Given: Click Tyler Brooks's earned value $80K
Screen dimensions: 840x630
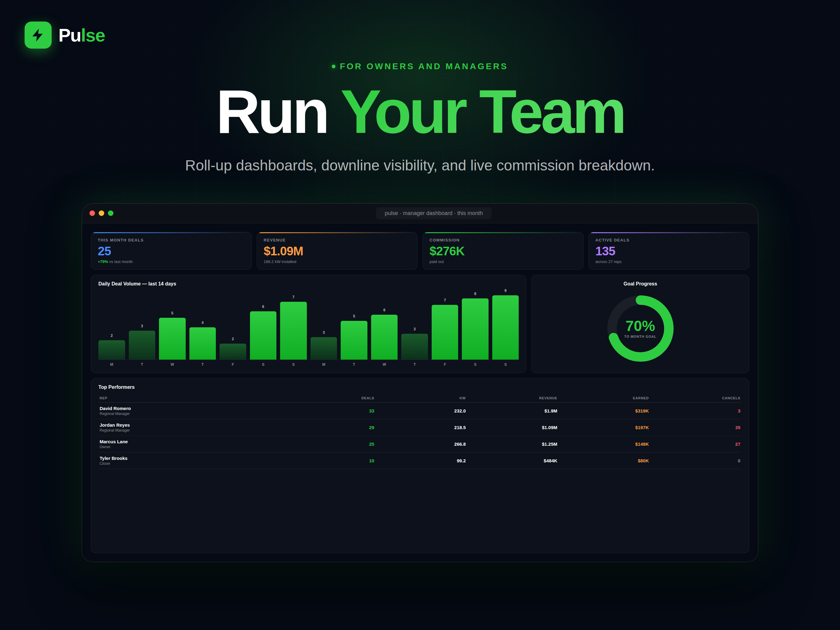Looking at the screenshot, I should pos(643,461).
